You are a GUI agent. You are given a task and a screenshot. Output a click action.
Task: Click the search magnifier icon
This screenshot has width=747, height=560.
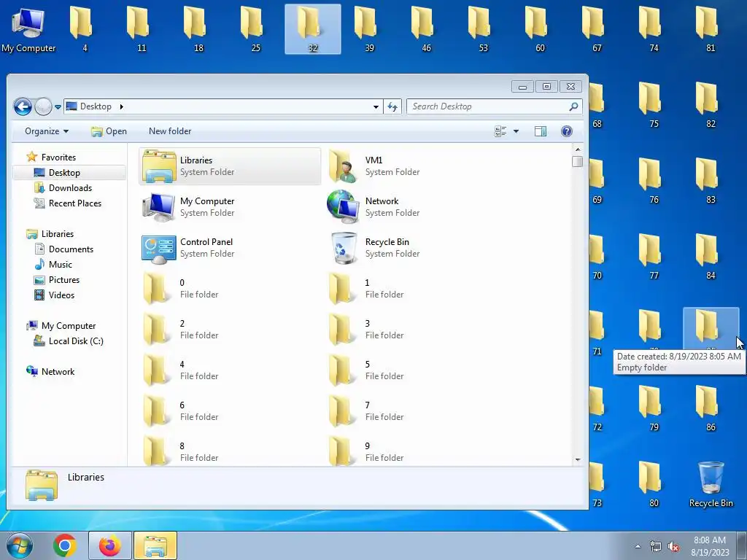click(x=573, y=106)
